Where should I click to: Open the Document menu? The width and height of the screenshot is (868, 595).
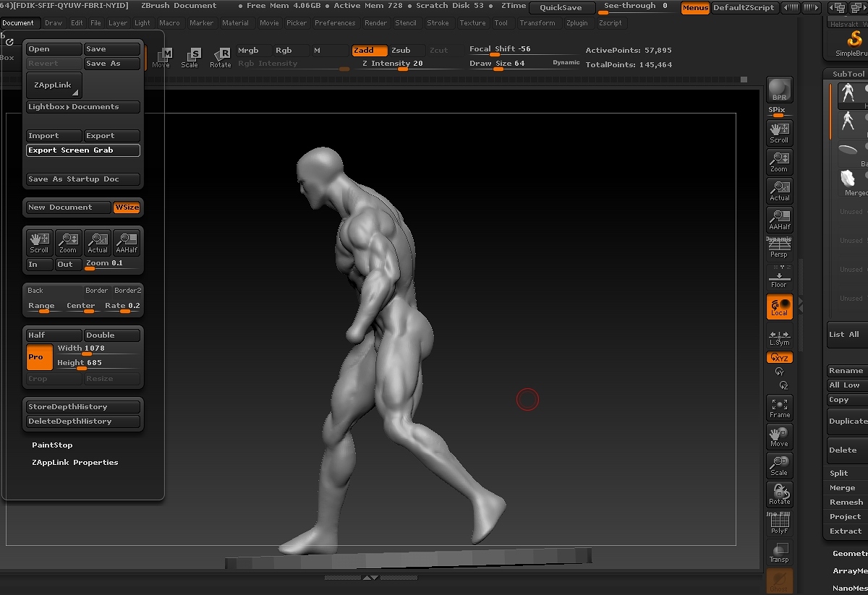click(18, 23)
